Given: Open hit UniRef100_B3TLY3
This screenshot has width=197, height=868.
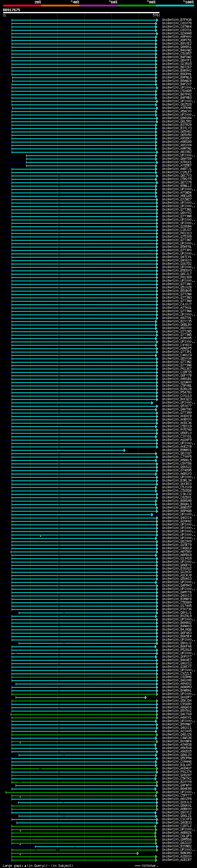Looking at the screenshot, I should (177, 128).
